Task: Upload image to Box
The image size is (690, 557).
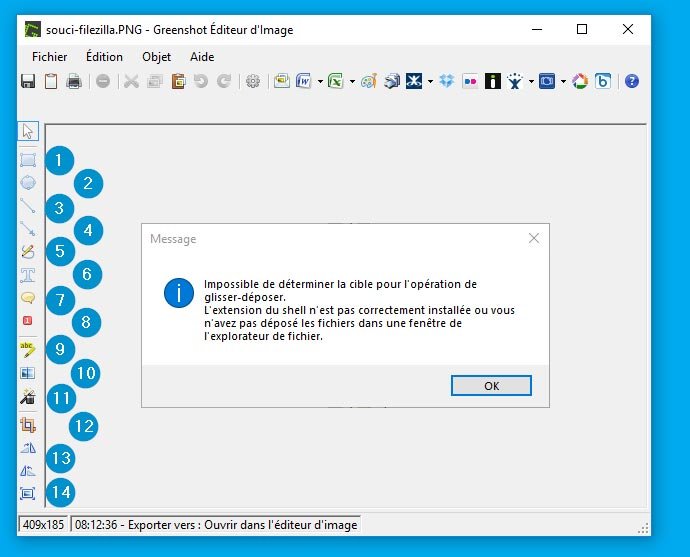Action: (x=603, y=81)
